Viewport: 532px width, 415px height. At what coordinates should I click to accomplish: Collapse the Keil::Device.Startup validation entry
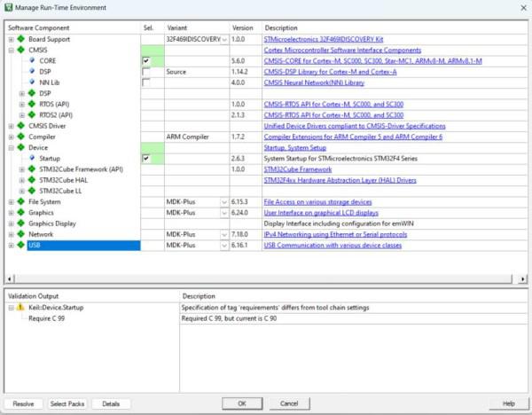[12, 308]
